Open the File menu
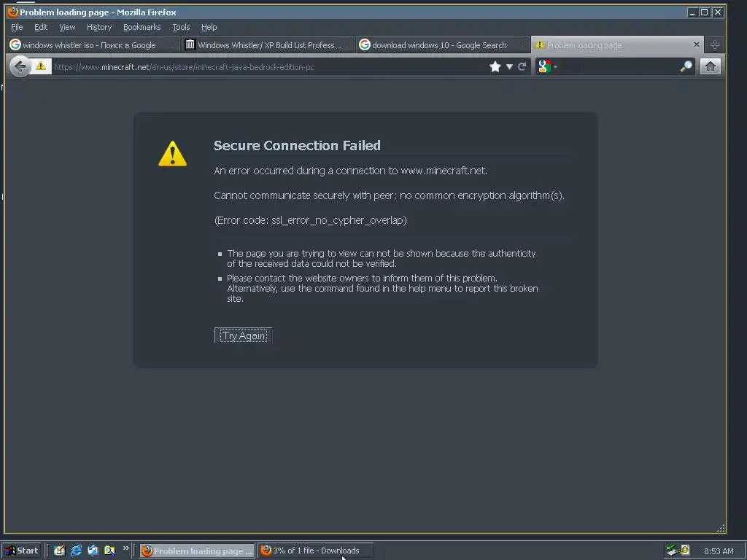 tap(17, 27)
